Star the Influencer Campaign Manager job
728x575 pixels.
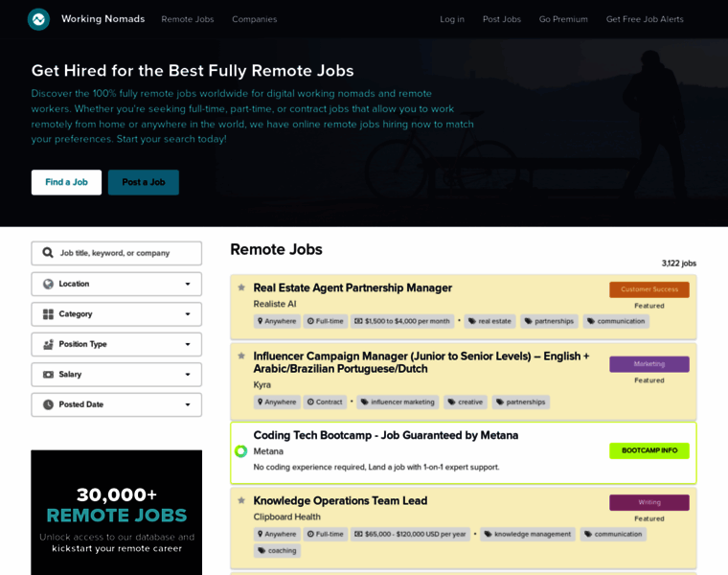(x=241, y=356)
